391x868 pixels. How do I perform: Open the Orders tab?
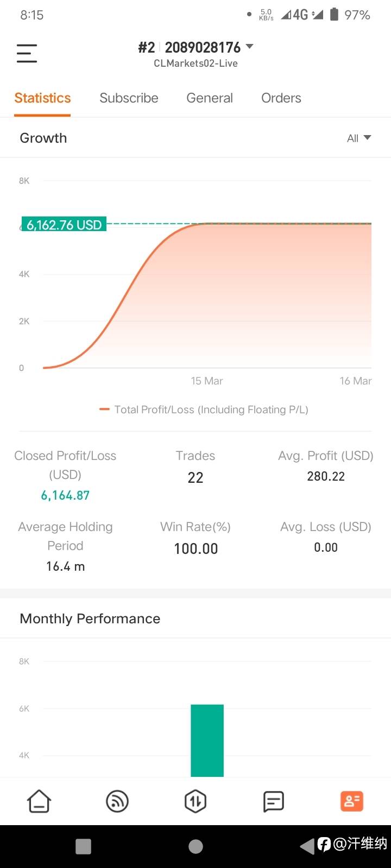coord(281,98)
